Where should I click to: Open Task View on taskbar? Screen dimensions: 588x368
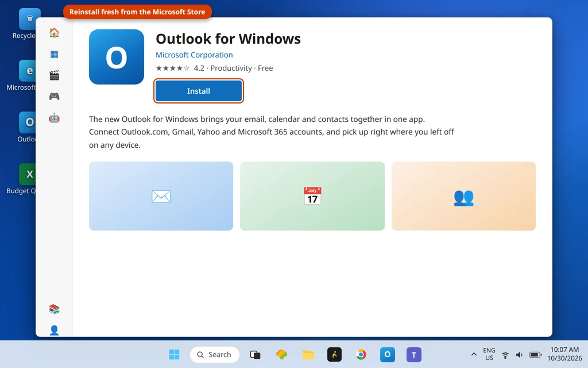tap(255, 354)
